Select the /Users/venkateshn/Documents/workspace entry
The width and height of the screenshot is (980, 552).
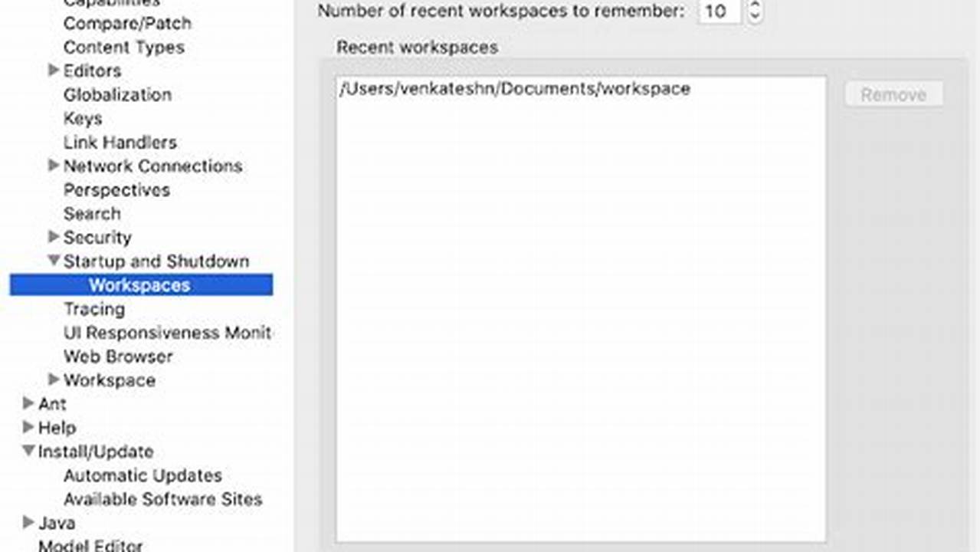(x=514, y=88)
